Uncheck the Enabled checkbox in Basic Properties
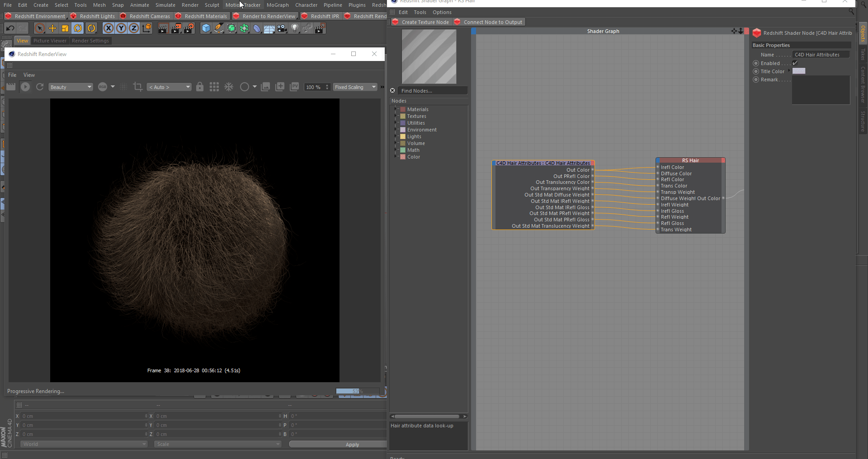This screenshot has height=459, width=868. point(795,63)
